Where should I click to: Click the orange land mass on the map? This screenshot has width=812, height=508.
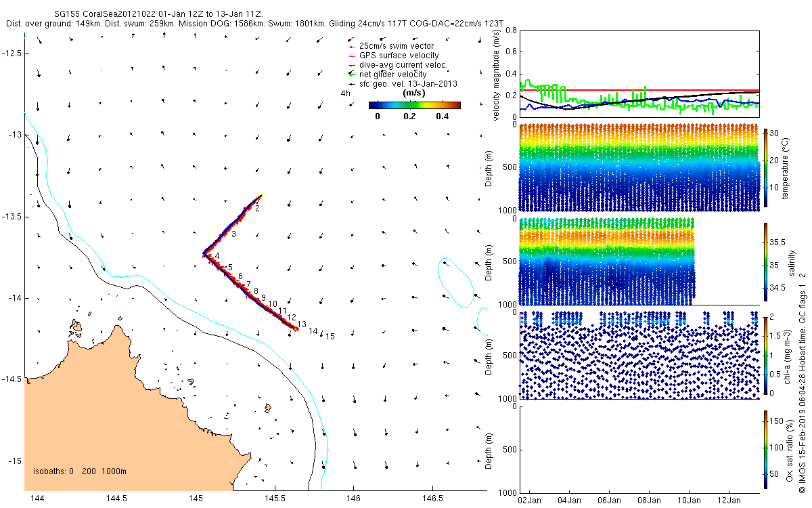tap(115, 420)
